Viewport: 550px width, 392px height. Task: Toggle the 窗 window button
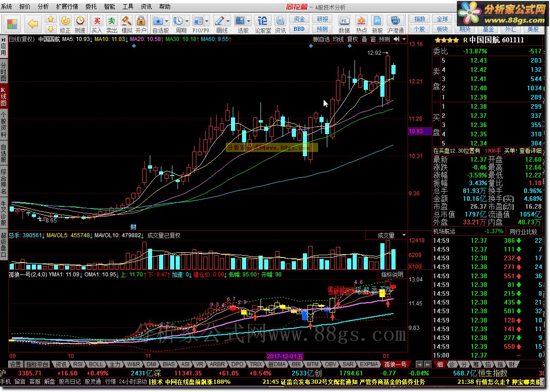click(373, 39)
